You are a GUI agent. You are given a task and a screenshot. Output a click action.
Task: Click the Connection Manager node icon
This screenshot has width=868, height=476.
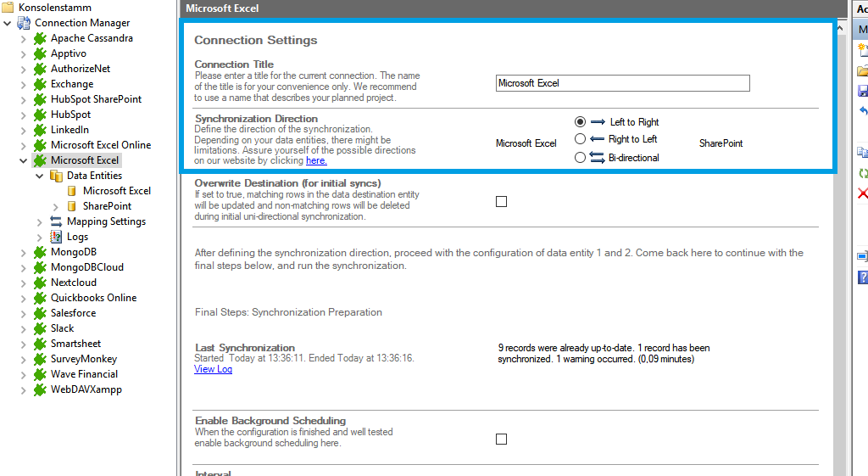[24, 23]
